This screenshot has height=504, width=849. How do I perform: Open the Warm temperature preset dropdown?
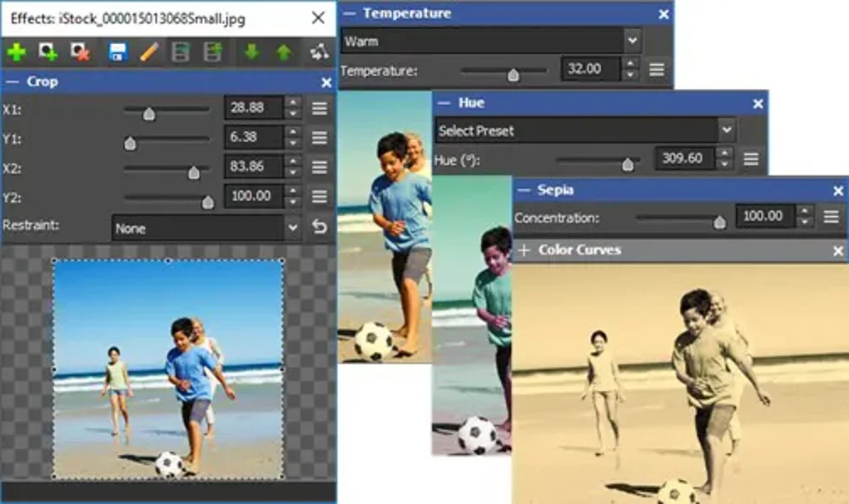492,41
